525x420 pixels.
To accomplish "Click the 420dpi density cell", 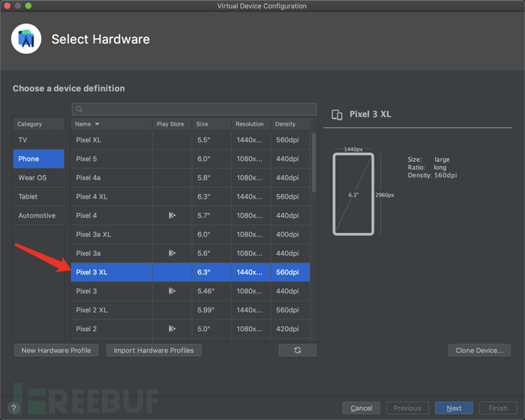I will coord(291,329).
